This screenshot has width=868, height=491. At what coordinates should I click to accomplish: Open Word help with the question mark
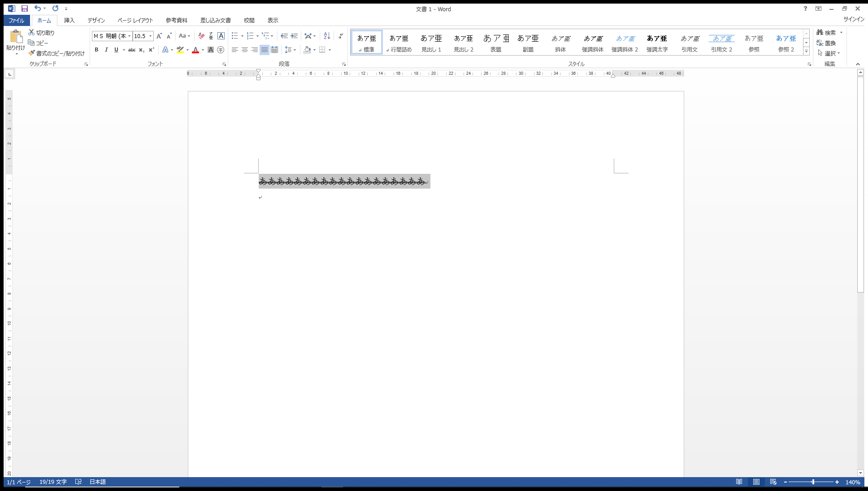[x=805, y=9]
